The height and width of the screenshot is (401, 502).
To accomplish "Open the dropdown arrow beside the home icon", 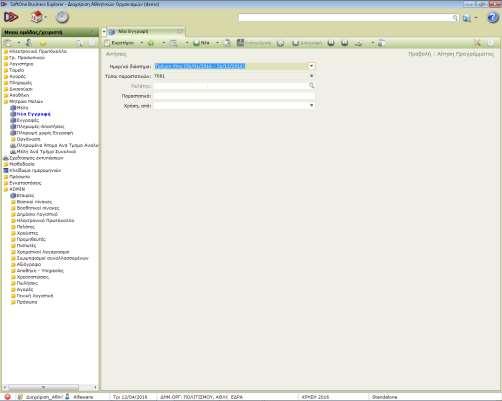I will 46,17.
